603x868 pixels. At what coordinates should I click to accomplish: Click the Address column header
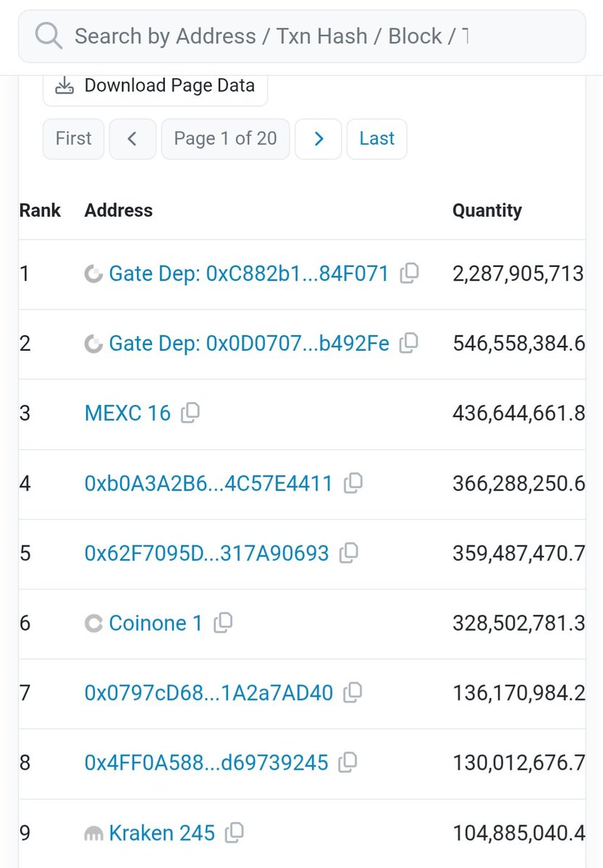pos(119,210)
